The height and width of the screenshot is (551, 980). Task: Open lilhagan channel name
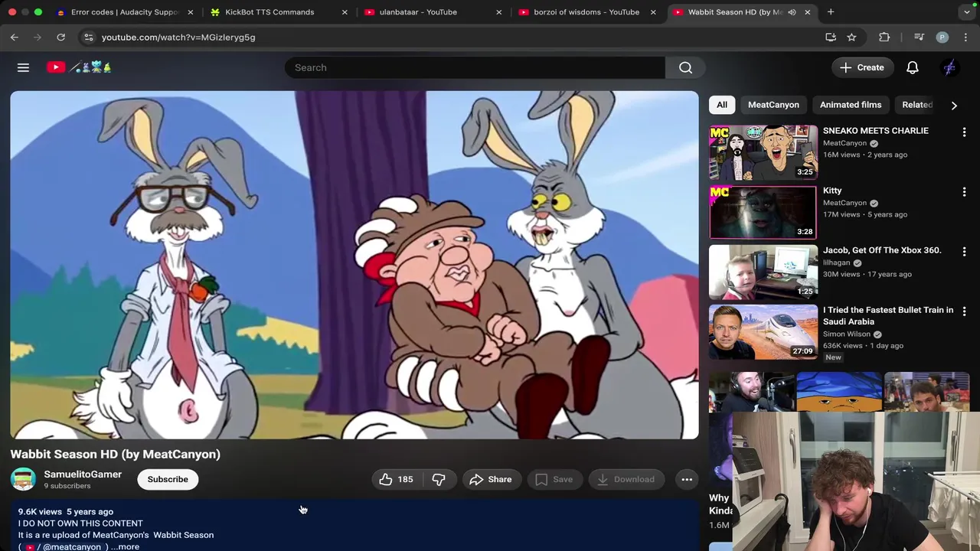coord(837,262)
